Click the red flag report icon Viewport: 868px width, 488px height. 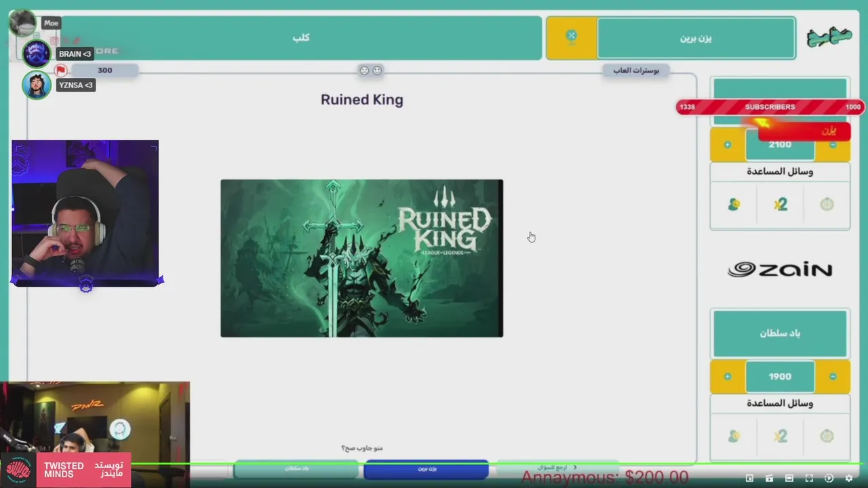point(61,70)
